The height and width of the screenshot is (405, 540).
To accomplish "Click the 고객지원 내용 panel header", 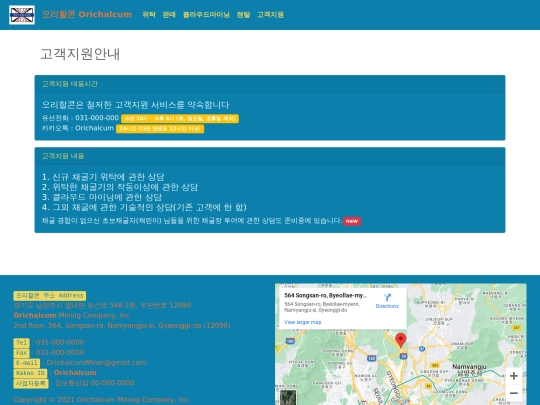I will pyautogui.click(x=270, y=156).
